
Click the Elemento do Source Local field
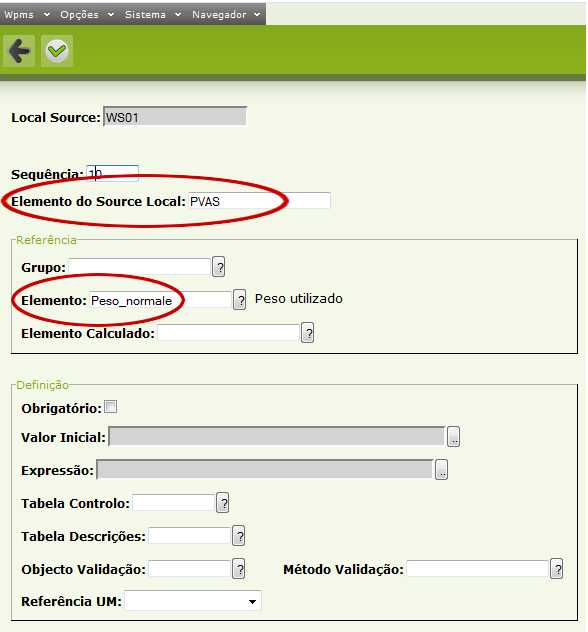259,201
